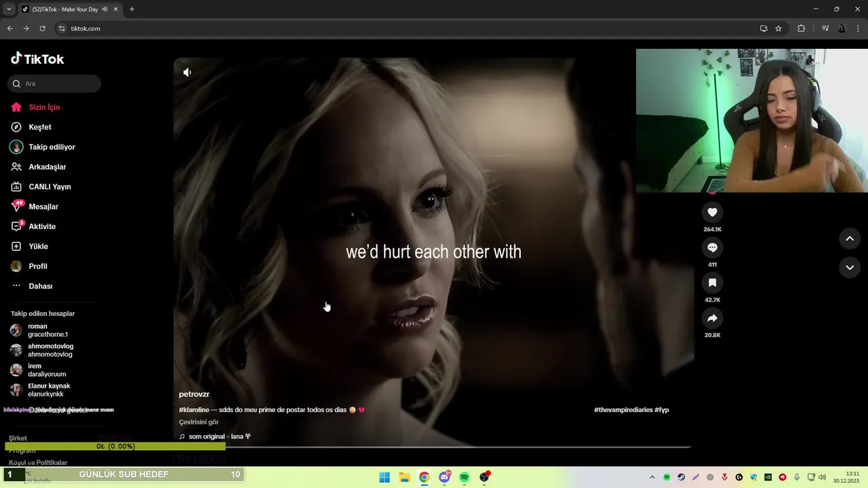Expand Dahası menu

point(32,286)
